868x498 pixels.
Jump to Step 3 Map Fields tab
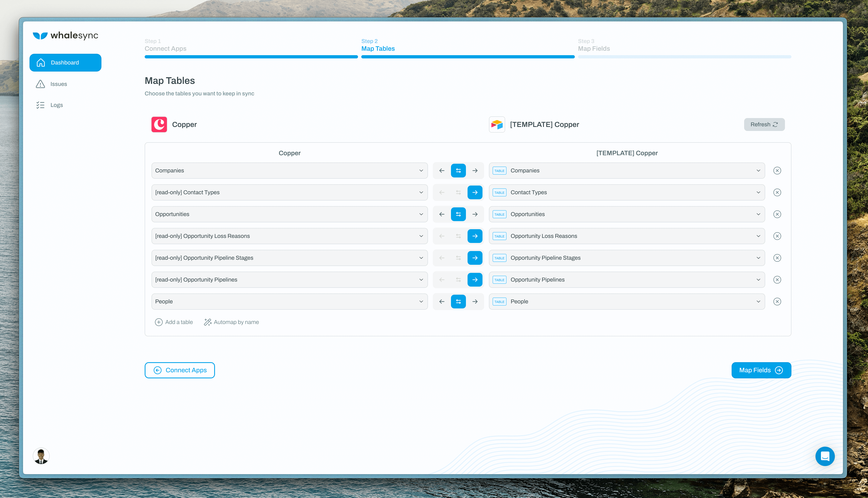click(684, 48)
